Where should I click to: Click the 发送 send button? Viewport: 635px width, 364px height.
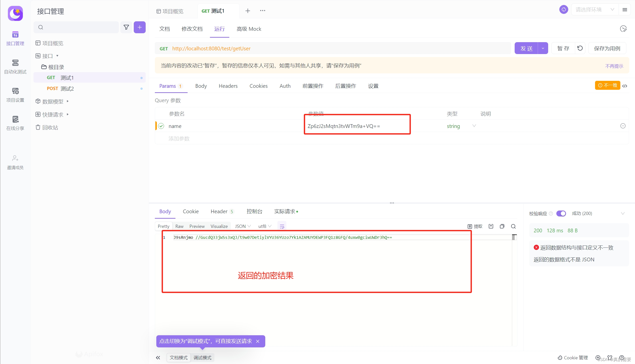click(526, 48)
